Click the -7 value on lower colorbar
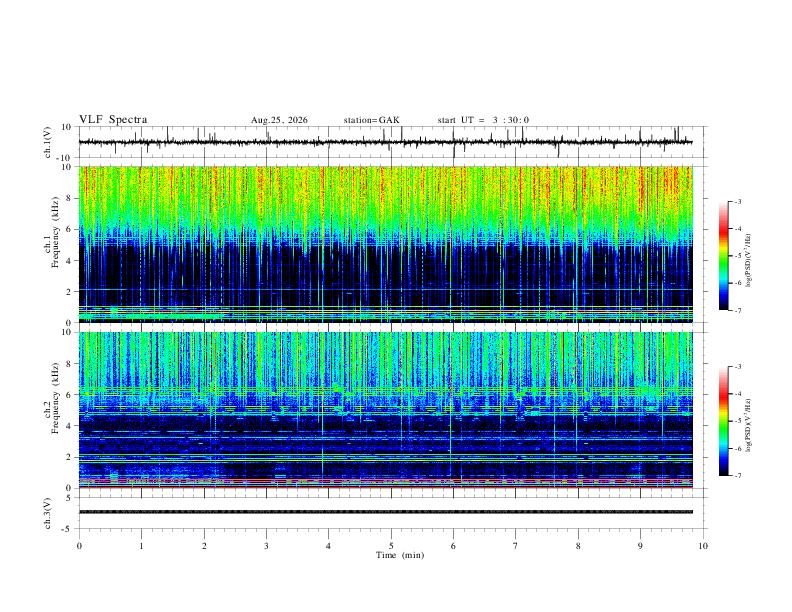The image size is (792, 612). (x=738, y=476)
